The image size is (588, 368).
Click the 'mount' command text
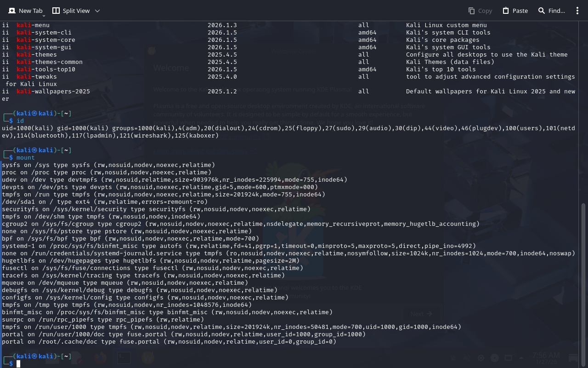[x=26, y=158]
